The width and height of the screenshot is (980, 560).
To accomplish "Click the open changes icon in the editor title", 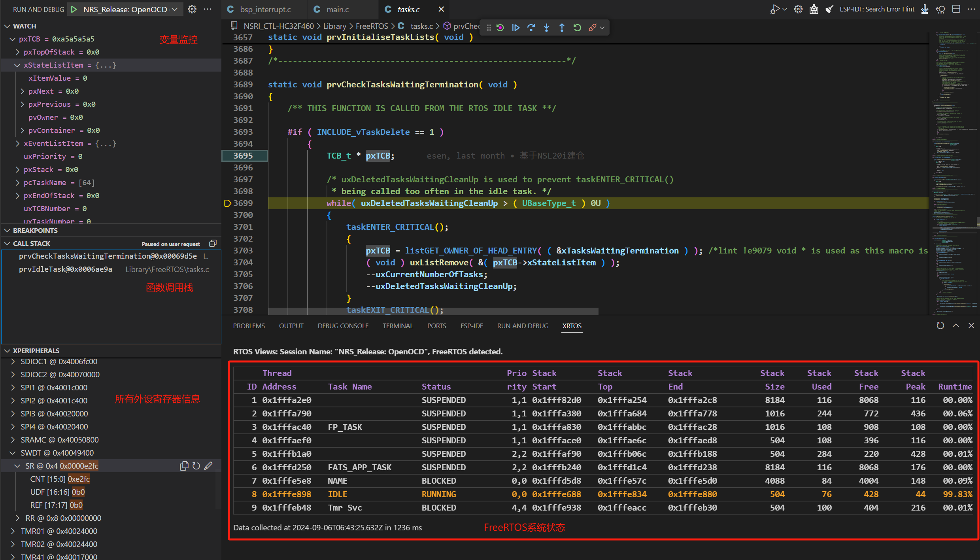I will (x=940, y=9).
